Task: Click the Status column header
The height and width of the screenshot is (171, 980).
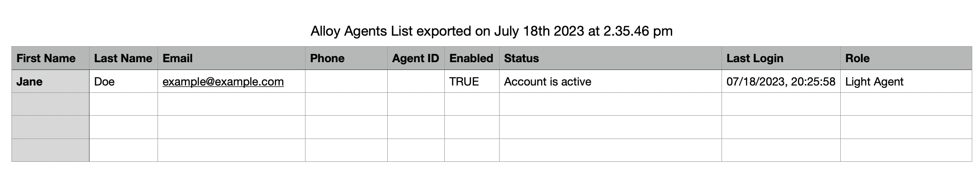Action: pyautogui.click(x=610, y=58)
